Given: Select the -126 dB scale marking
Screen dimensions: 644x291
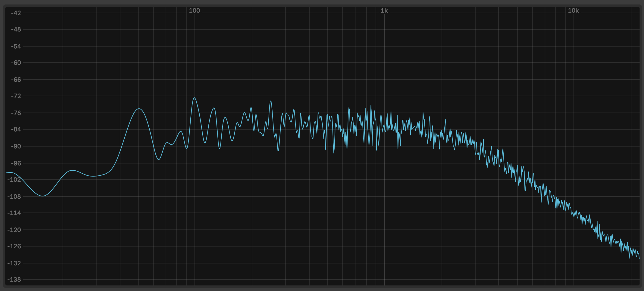Looking at the screenshot, I should (x=14, y=246).
